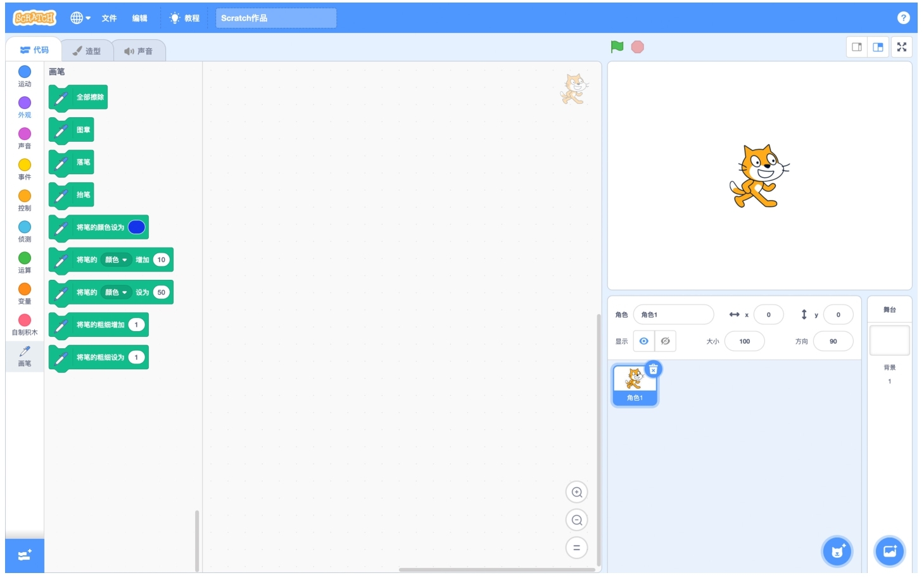Image resolution: width=924 pixels, height=580 pixels.
Task: Click the help question mark icon
Action: 904,18
